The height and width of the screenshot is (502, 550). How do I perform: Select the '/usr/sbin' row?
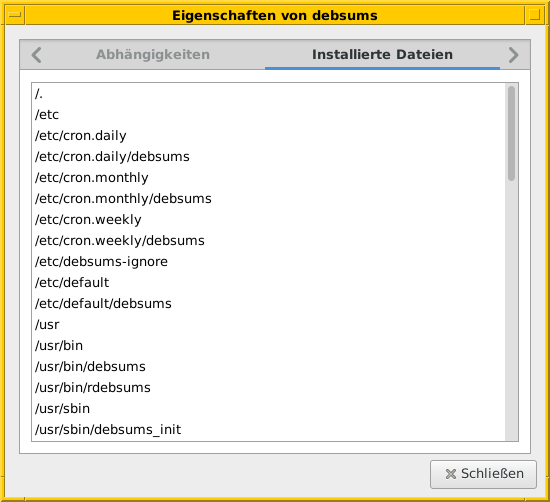pos(269,409)
